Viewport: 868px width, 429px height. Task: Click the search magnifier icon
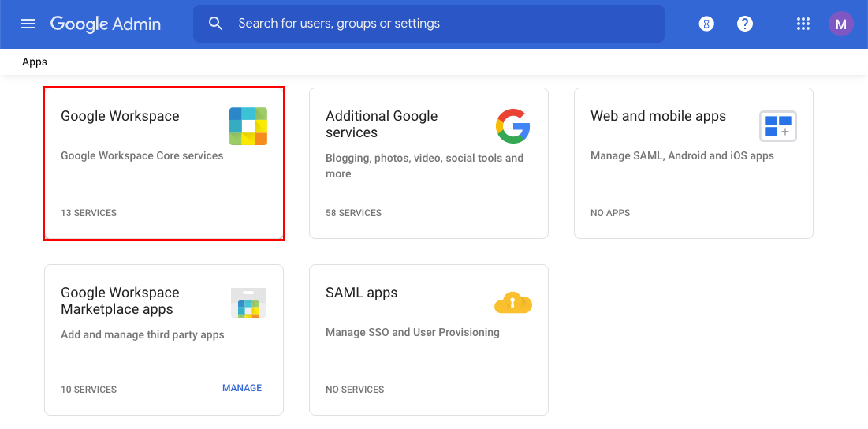[216, 24]
